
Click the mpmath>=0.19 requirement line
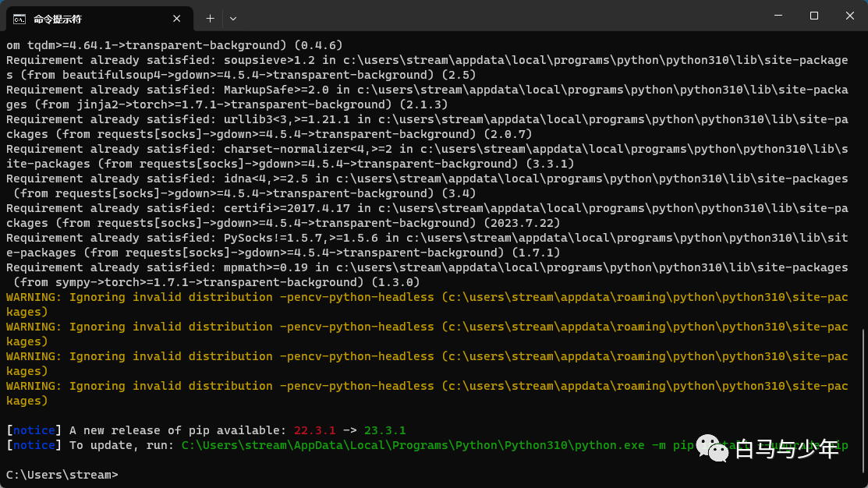tap(427, 275)
